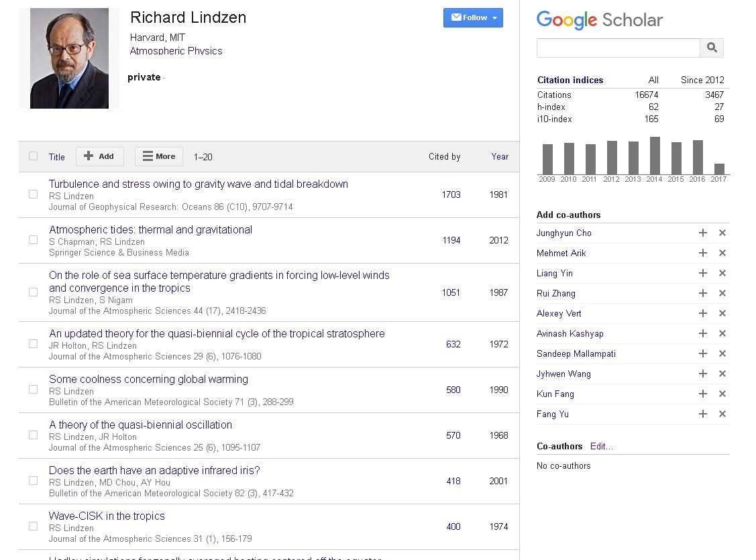Toggle the select-all articles checkbox

pyautogui.click(x=34, y=156)
